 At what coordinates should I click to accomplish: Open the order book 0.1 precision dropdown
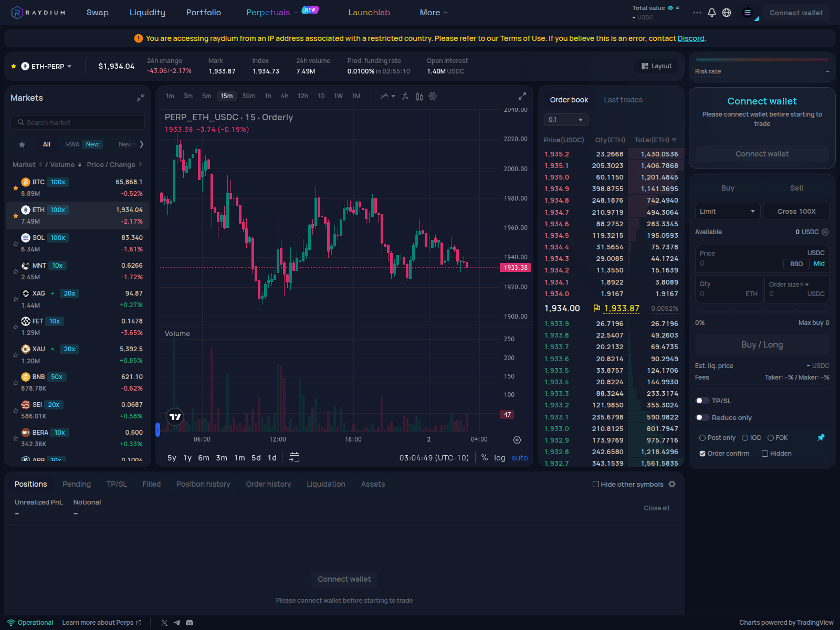pyautogui.click(x=566, y=120)
